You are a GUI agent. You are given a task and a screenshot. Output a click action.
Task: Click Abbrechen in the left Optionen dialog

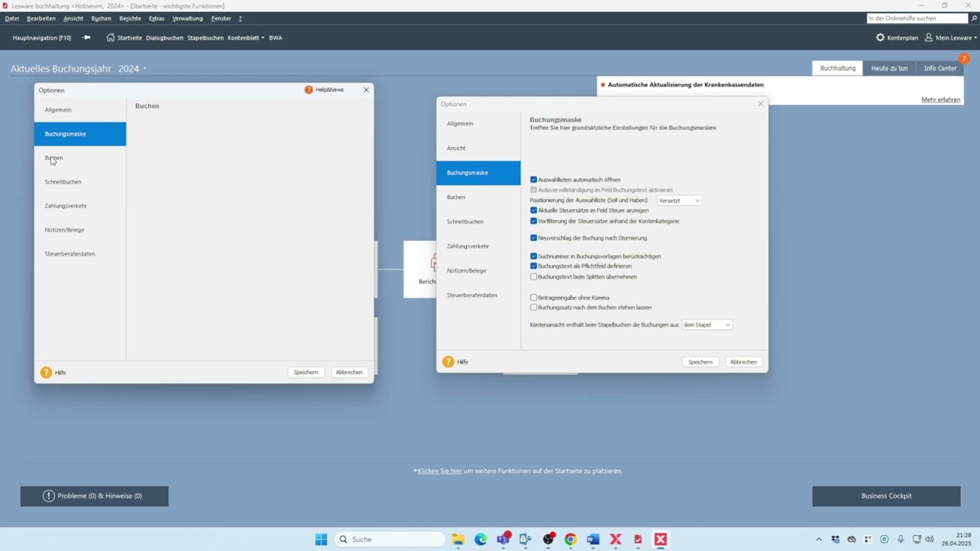(349, 373)
